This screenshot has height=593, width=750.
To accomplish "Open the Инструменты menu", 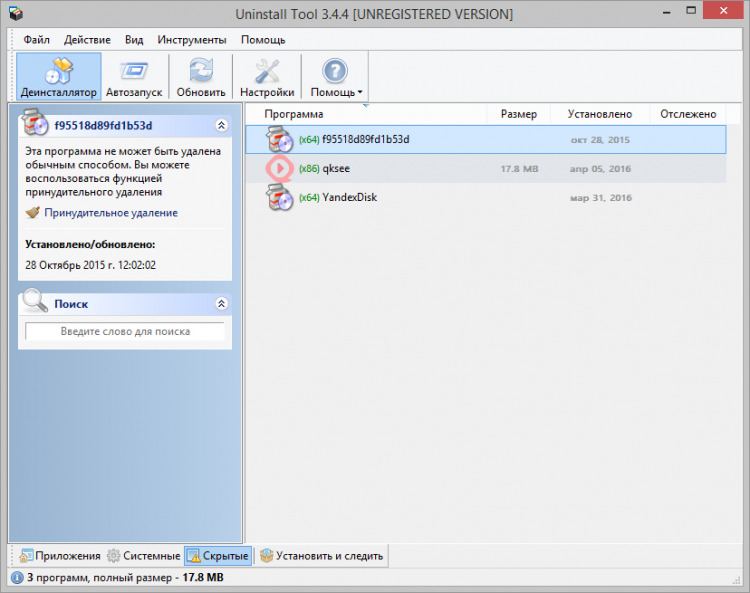I will (192, 40).
